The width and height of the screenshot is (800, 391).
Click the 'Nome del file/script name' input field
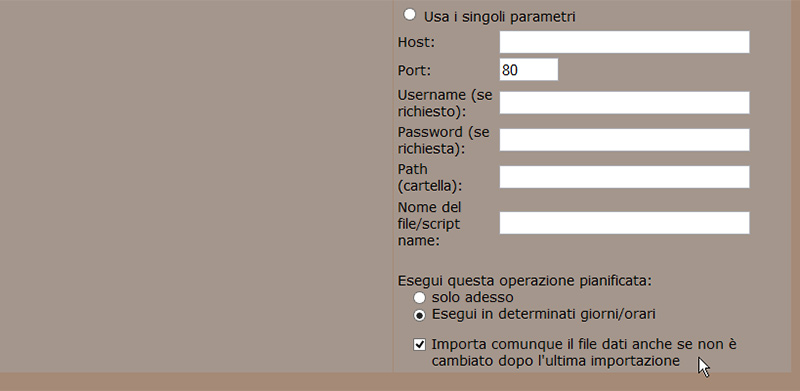624,223
